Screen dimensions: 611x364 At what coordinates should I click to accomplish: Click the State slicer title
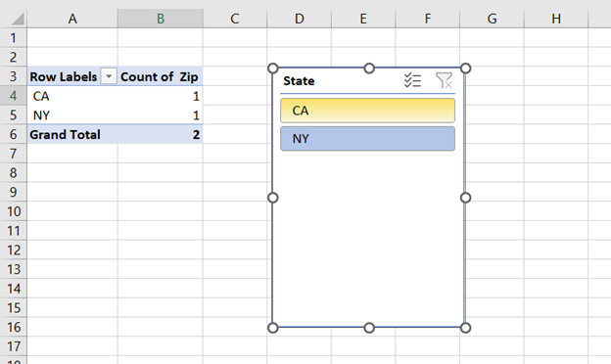(299, 81)
